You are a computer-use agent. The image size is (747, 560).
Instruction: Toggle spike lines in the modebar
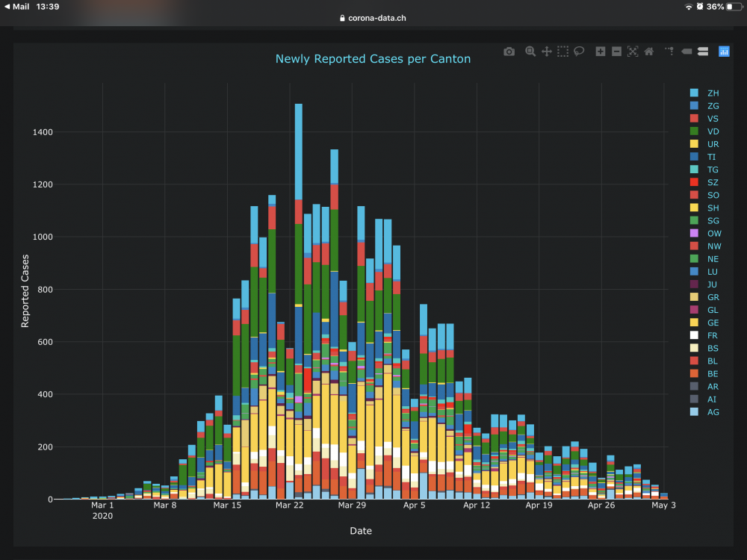pos(670,52)
